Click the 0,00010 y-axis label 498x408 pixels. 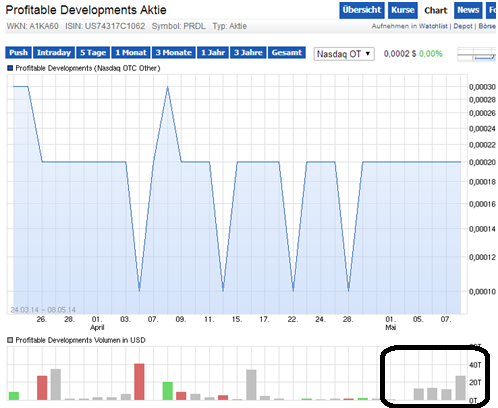[482, 292]
